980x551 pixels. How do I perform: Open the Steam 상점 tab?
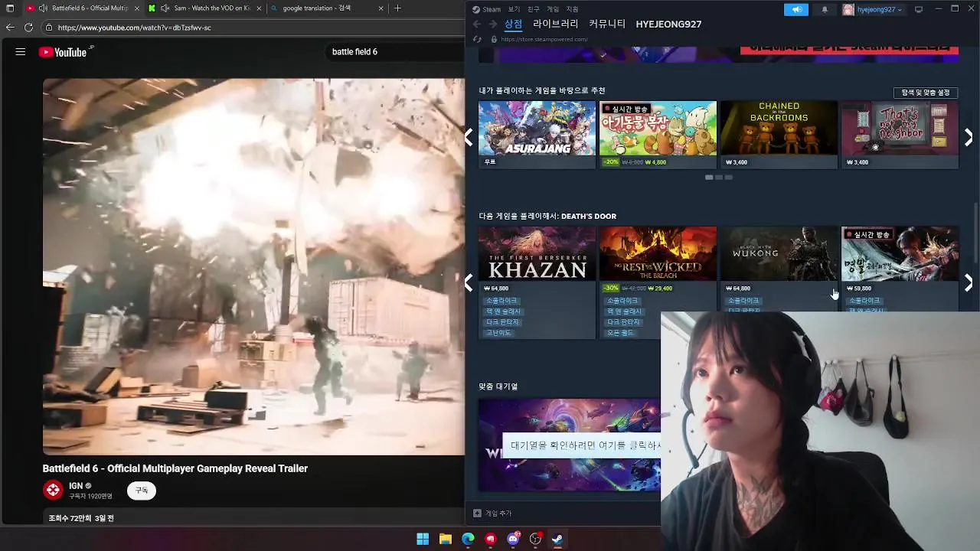[x=513, y=24]
